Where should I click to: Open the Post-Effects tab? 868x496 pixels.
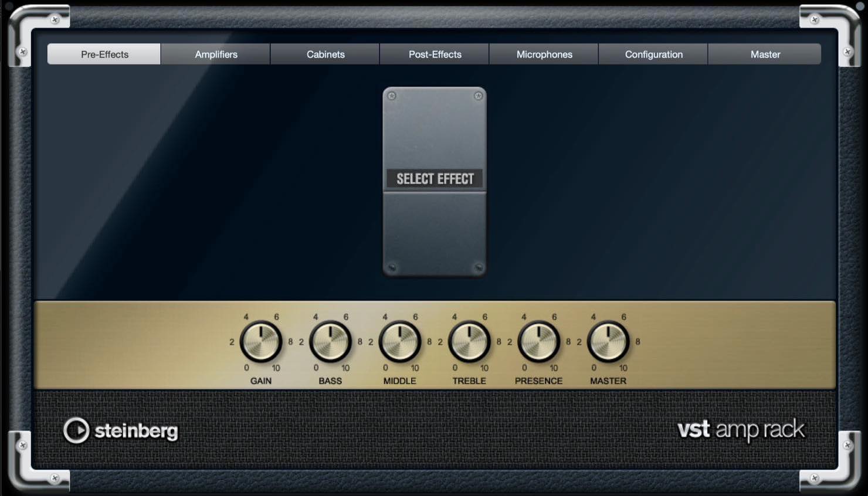point(435,55)
